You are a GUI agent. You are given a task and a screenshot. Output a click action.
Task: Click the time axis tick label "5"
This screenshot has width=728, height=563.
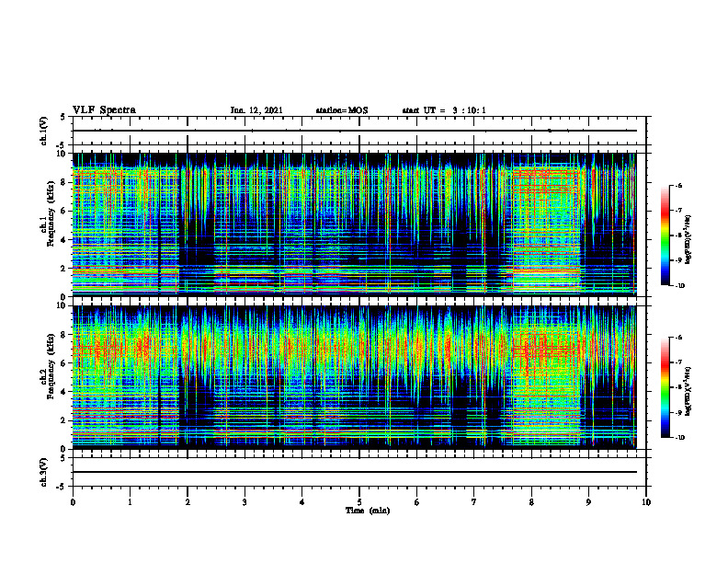(x=359, y=502)
